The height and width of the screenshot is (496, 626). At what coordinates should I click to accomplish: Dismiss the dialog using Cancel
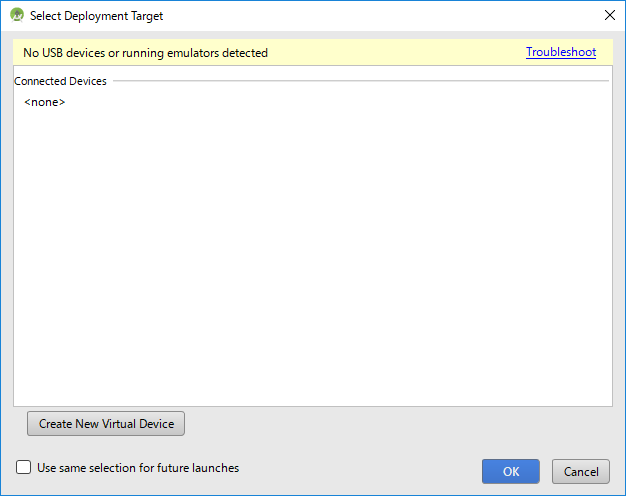(581, 472)
